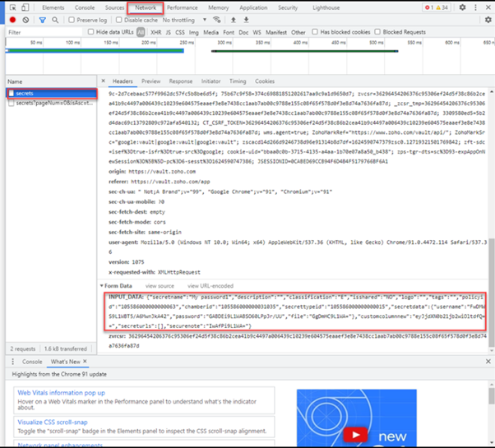Image resolution: width=495 pixels, height=448 pixels.
Task: Open DevTools main settings gear
Action: coord(462,7)
